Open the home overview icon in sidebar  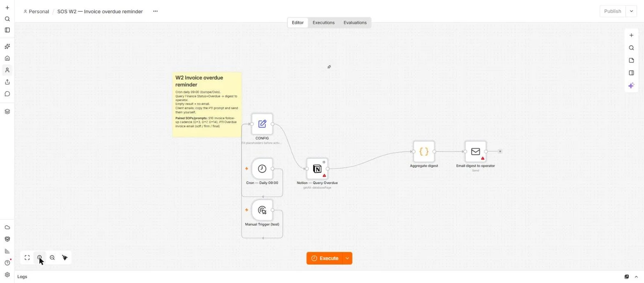pyautogui.click(x=7, y=58)
